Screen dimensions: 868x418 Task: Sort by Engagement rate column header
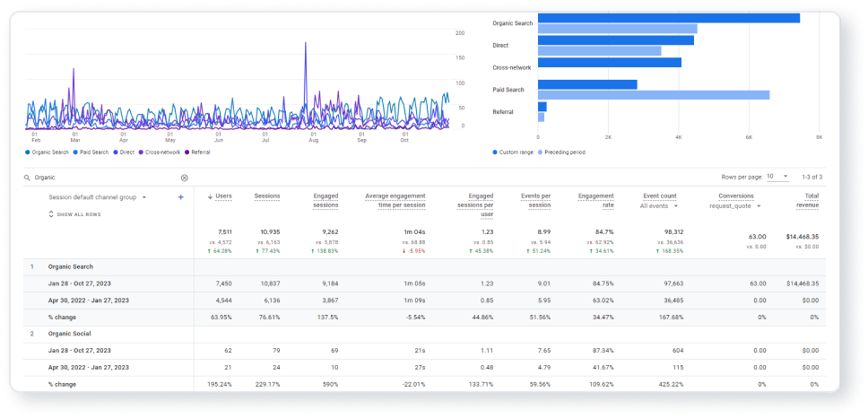595,200
